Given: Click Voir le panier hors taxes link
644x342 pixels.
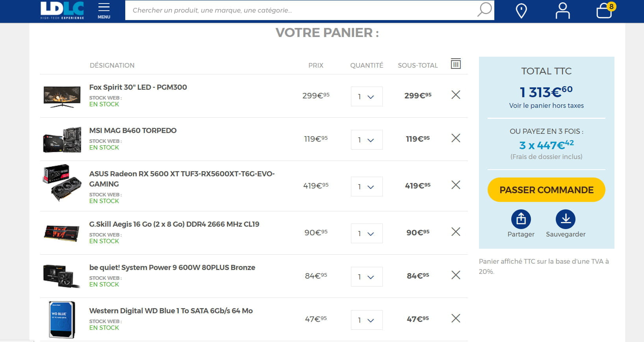Looking at the screenshot, I should (x=546, y=105).
